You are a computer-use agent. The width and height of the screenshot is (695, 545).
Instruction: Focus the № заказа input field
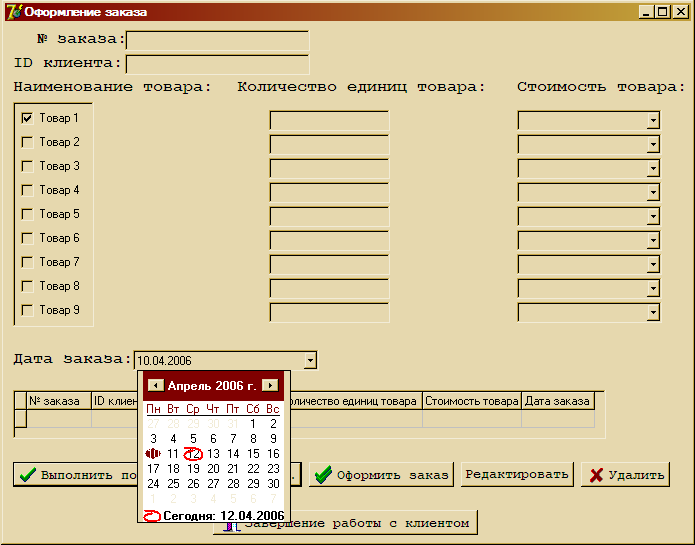(217, 40)
